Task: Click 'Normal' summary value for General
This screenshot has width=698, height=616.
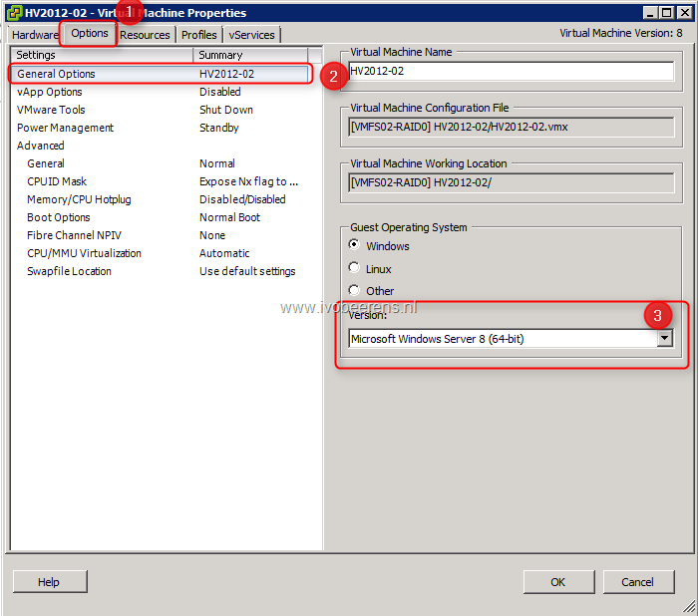Action: [217, 163]
